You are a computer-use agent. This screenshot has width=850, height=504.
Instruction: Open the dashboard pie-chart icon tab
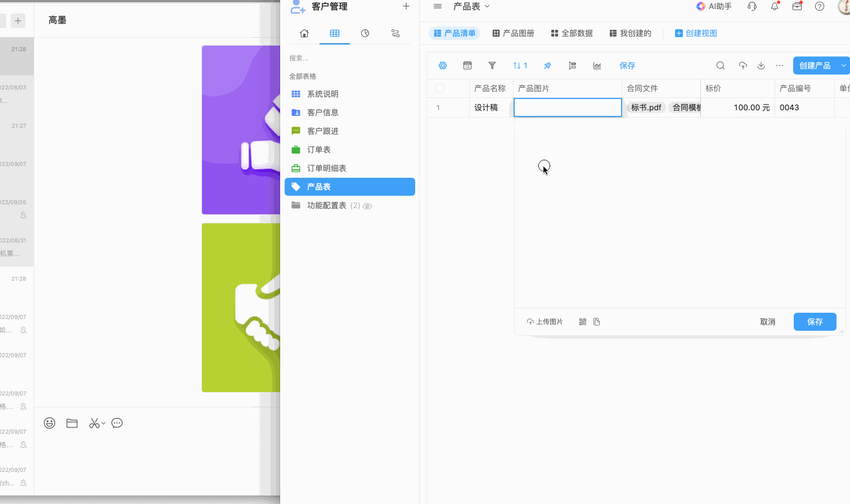tap(365, 33)
